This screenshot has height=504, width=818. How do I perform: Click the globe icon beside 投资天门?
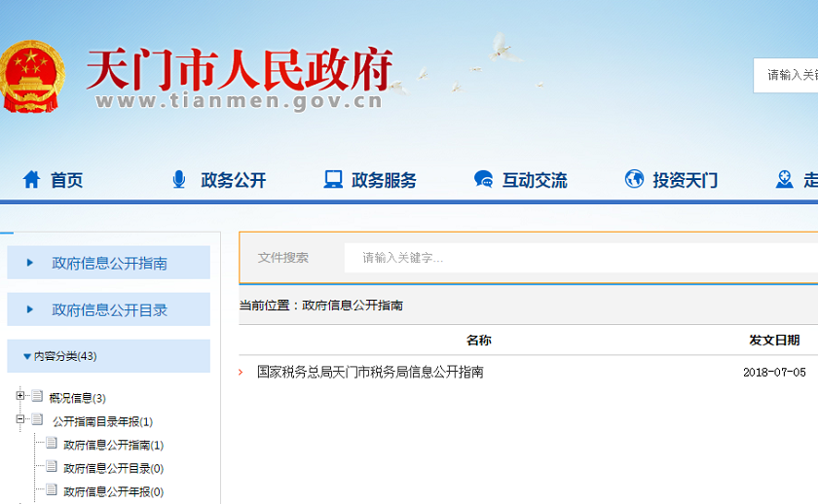tap(634, 180)
